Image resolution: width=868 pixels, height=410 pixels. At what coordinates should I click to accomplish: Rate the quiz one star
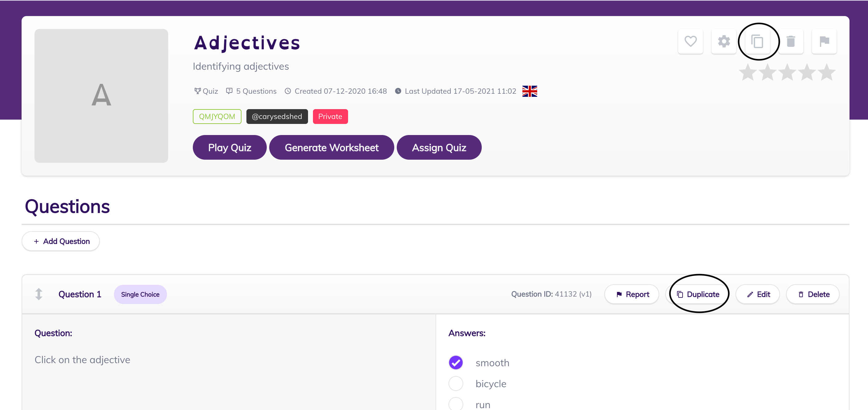[x=748, y=72]
